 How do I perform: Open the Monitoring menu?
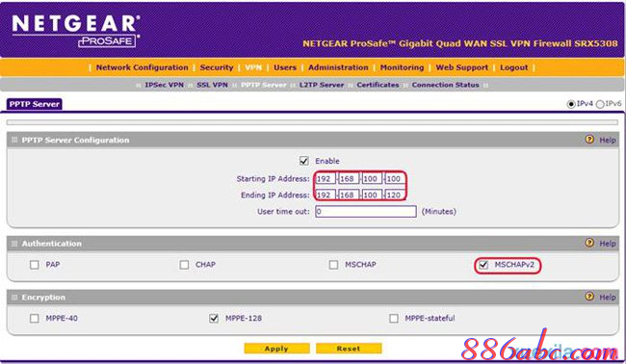coord(402,67)
